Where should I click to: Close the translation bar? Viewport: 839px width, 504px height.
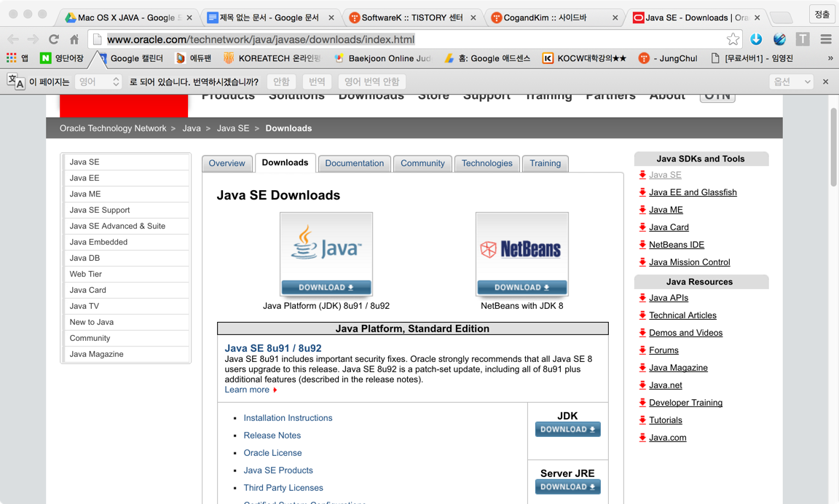point(826,82)
